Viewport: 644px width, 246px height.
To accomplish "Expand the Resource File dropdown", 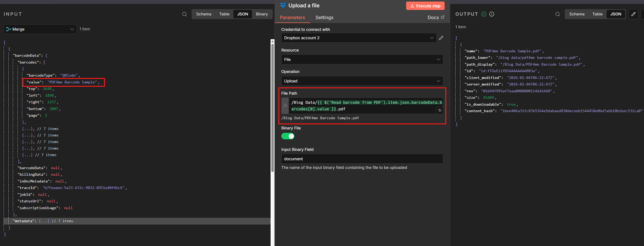I will [362, 60].
